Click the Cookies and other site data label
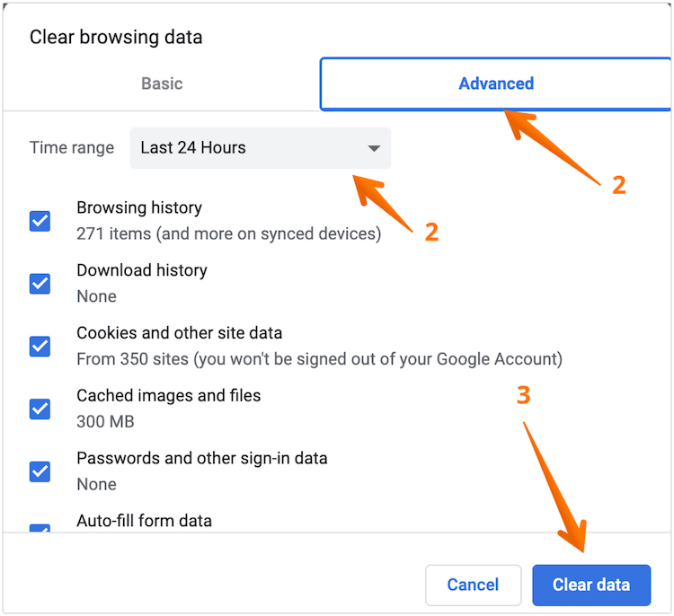The image size is (674, 616). 180,333
